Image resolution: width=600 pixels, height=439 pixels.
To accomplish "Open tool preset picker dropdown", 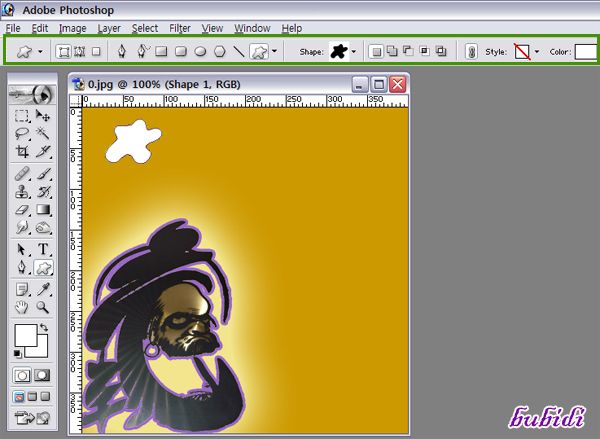I will tap(40, 51).
